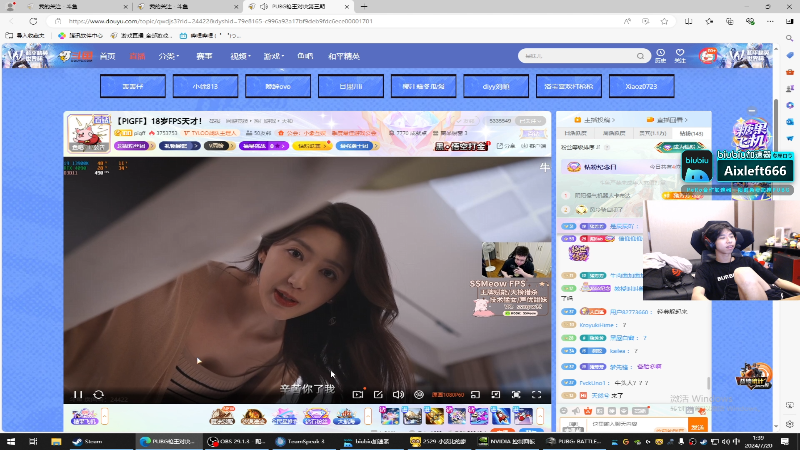Open the 直播 navigation item
800x450 pixels.
click(137, 56)
